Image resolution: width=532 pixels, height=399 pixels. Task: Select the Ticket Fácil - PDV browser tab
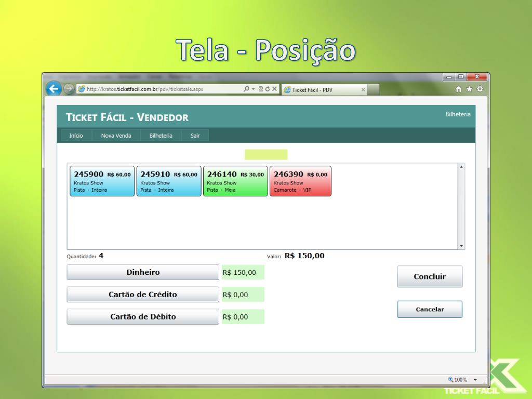[x=325, y=89]
